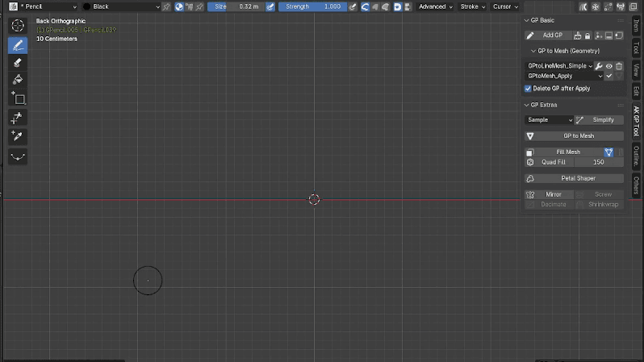Open the Advanced dropdown
The height and width of the screenshot is (362, 644).
point(435,6)
